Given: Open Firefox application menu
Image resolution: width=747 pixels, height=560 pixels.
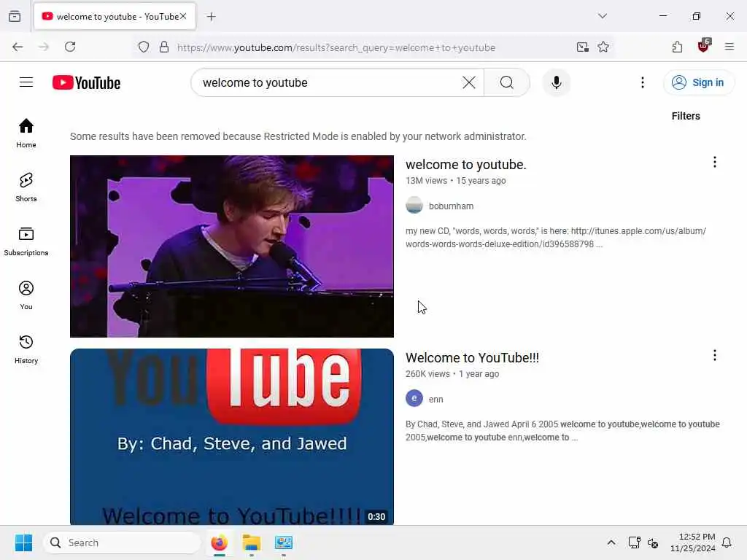Looking at the screenshot, I should 729,47.
